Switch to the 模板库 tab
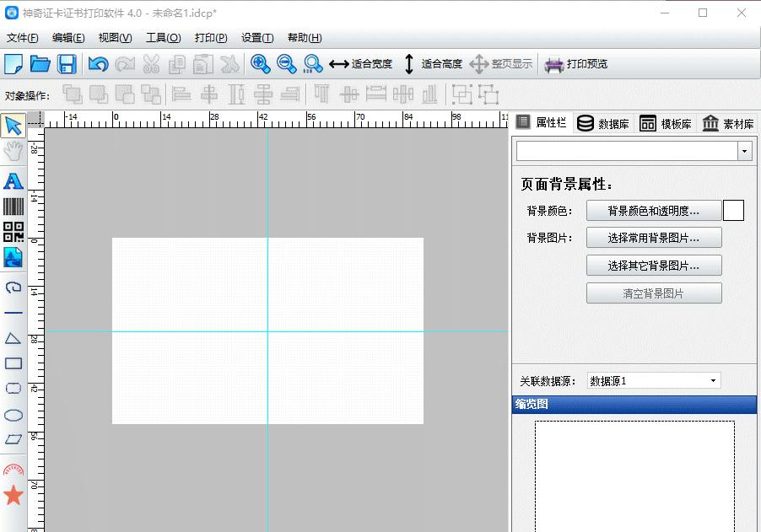This screenshot has width=761, height=532. pyautogui.click(x=666, y=124)
